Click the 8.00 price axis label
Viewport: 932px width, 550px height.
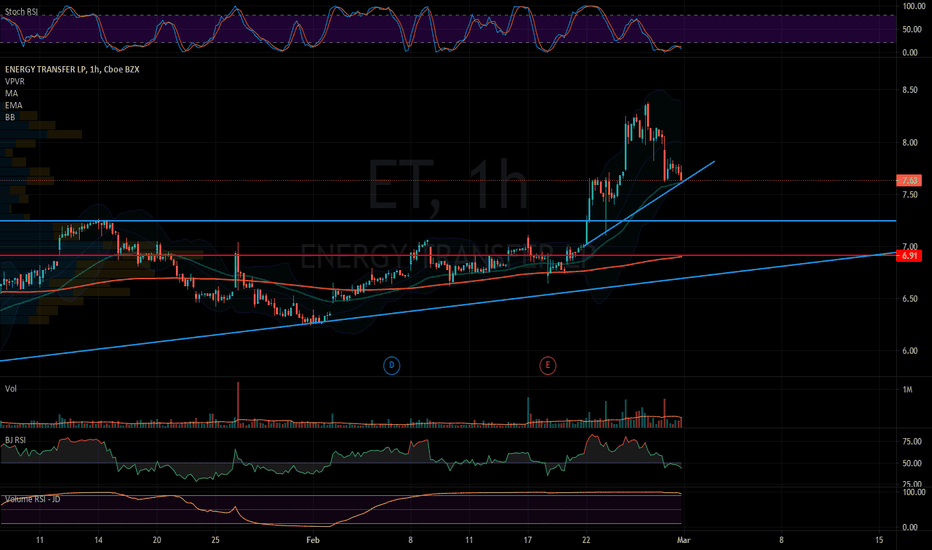[910, 143]
